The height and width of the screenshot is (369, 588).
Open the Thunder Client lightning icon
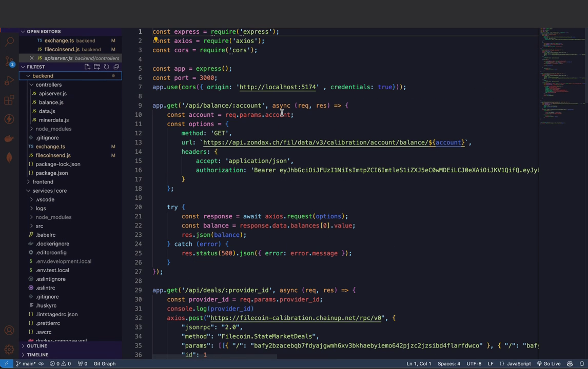(9, 119)
